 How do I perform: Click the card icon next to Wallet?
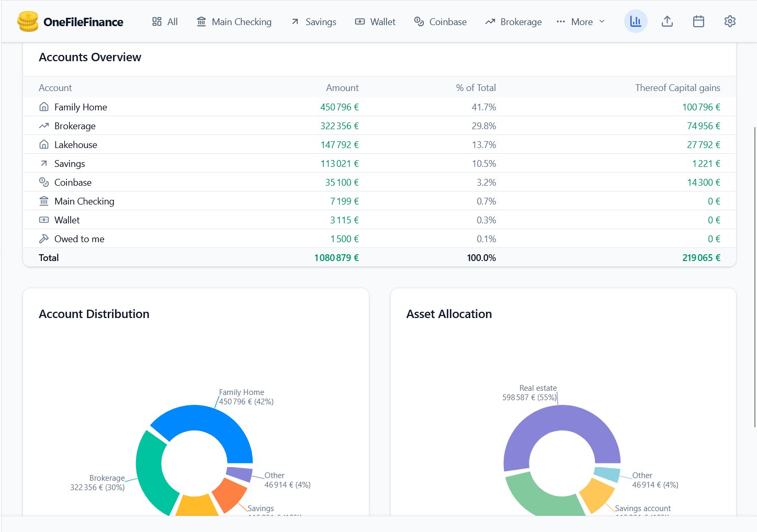[44, 220]
